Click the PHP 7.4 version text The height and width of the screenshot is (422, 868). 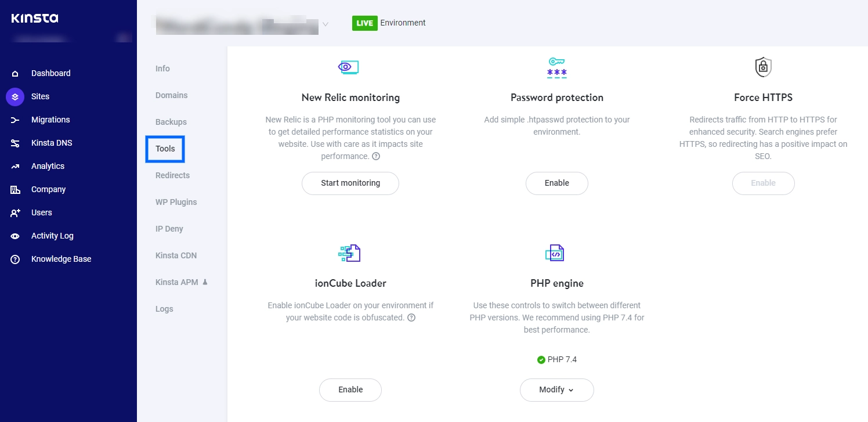tap(562, 360)
